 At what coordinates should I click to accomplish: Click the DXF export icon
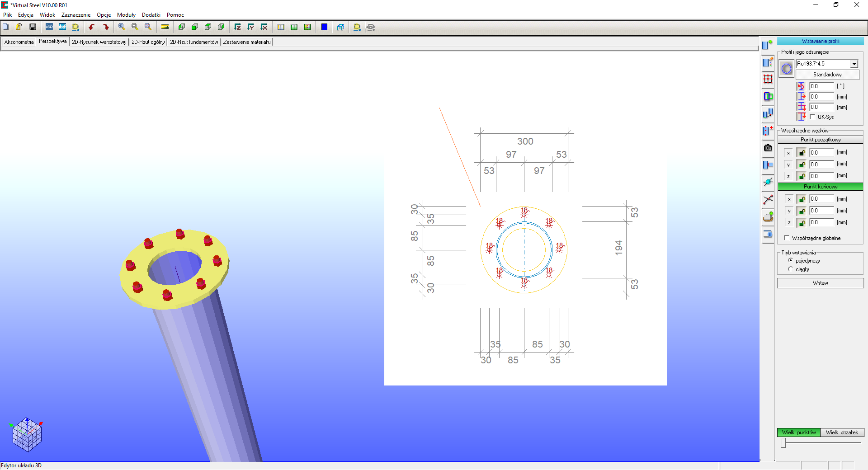point(62,27)
